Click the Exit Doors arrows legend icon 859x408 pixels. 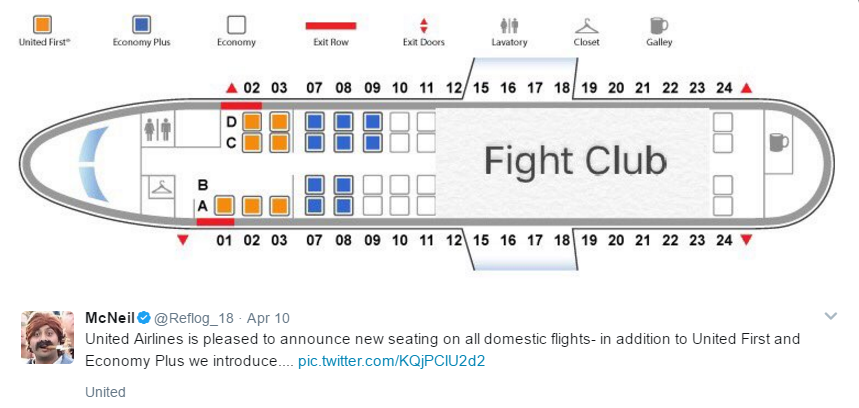(x=423, y=26)
